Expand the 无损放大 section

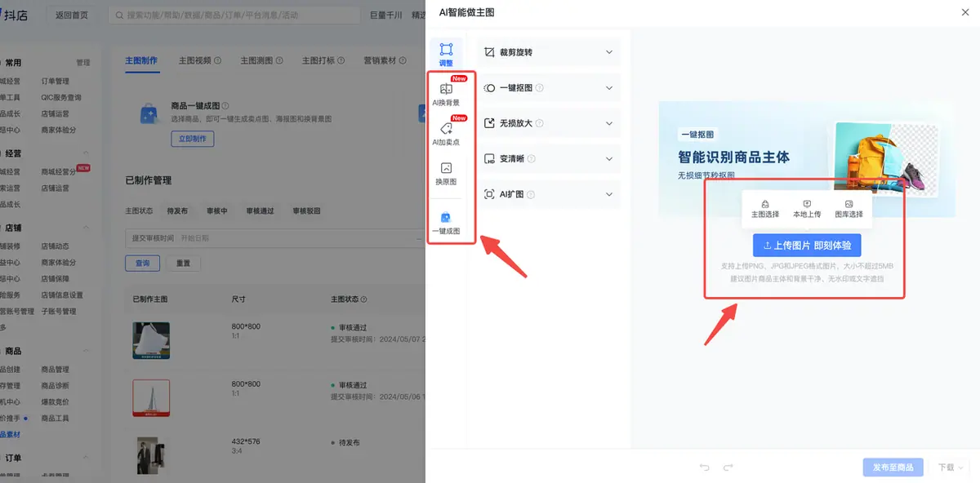click(x=609, y=123)
